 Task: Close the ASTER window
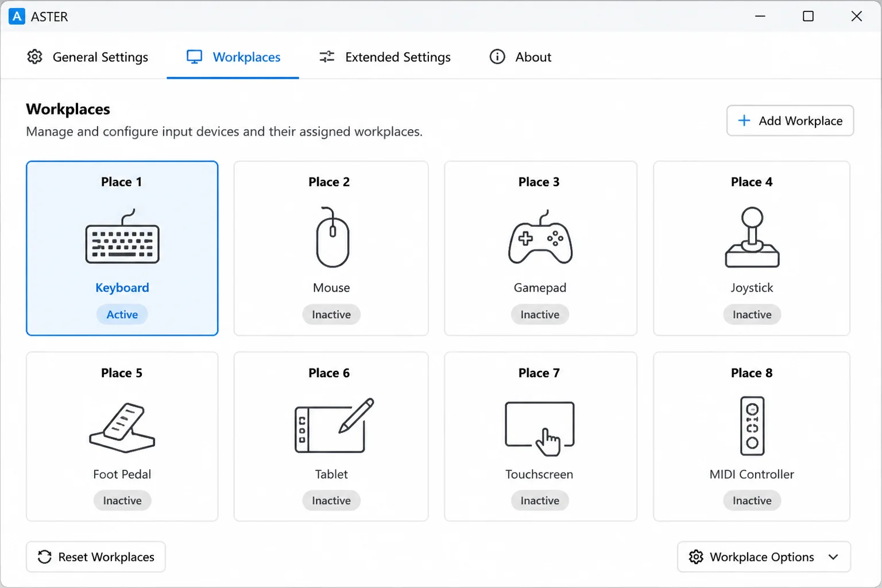point(856,16)
